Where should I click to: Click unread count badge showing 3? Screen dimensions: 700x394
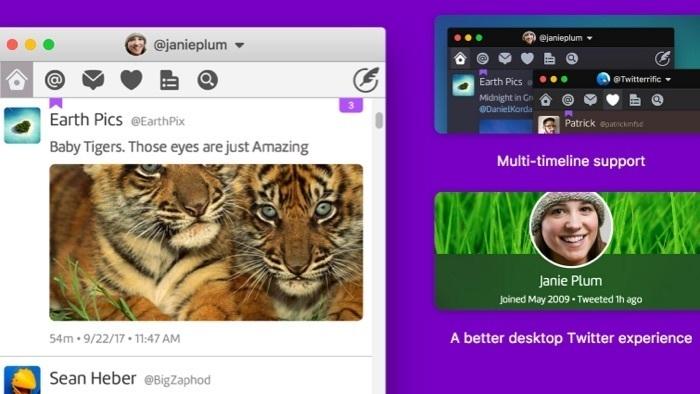(x=351, y=105)
